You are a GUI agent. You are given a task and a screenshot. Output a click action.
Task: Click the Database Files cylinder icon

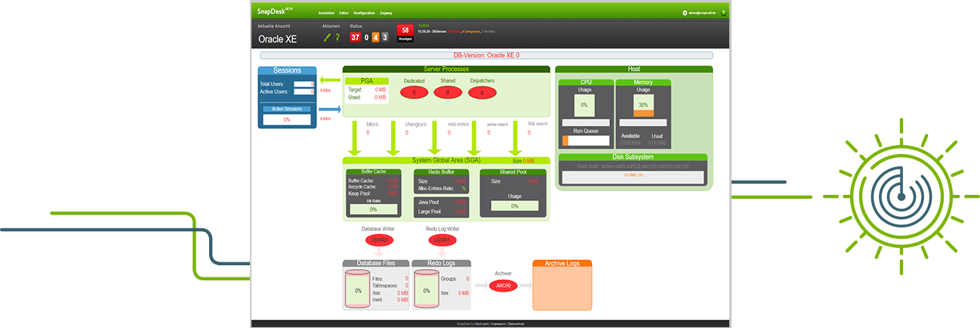click(x=358, y=290)
